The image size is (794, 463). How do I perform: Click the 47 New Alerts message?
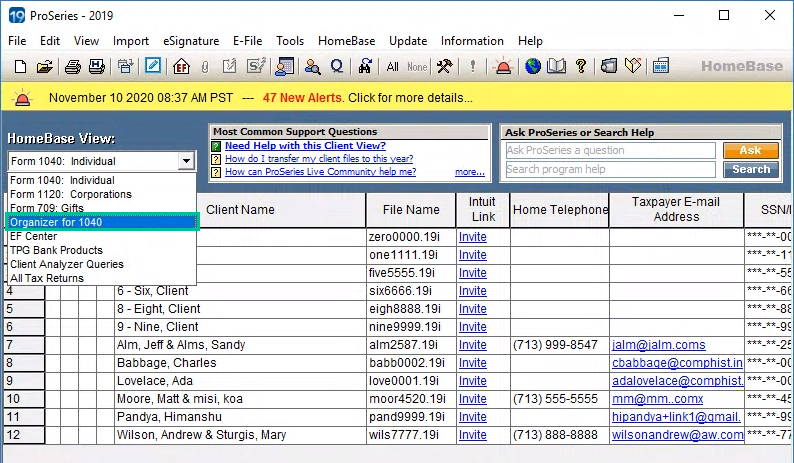302,98
